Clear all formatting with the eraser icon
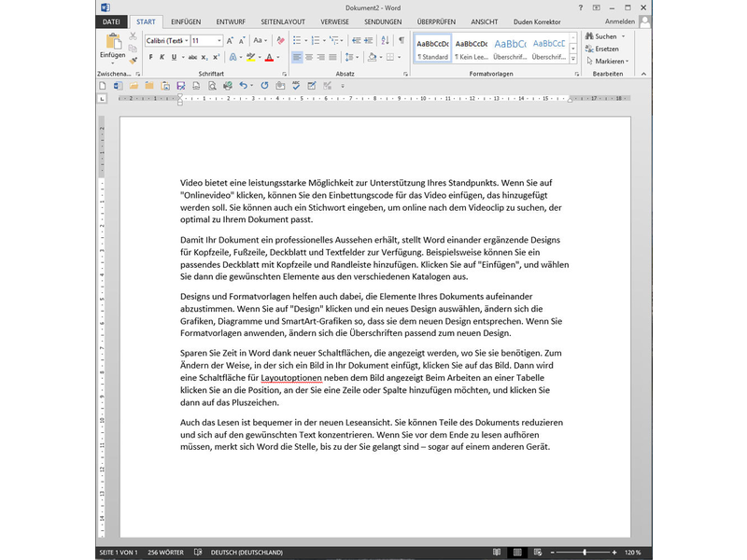 tap(280, 41)
